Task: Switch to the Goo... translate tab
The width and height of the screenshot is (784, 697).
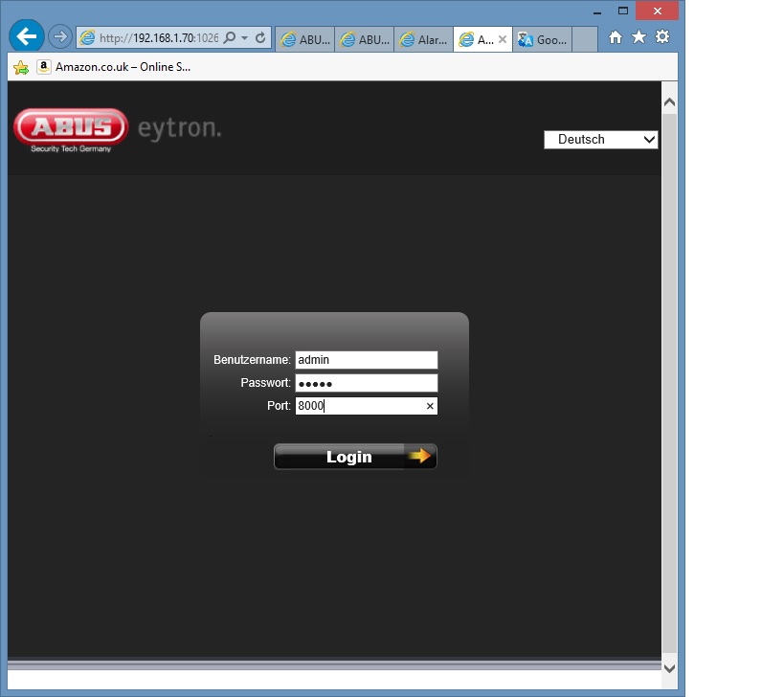Action: pyautogui.click(x=543, y=39)
